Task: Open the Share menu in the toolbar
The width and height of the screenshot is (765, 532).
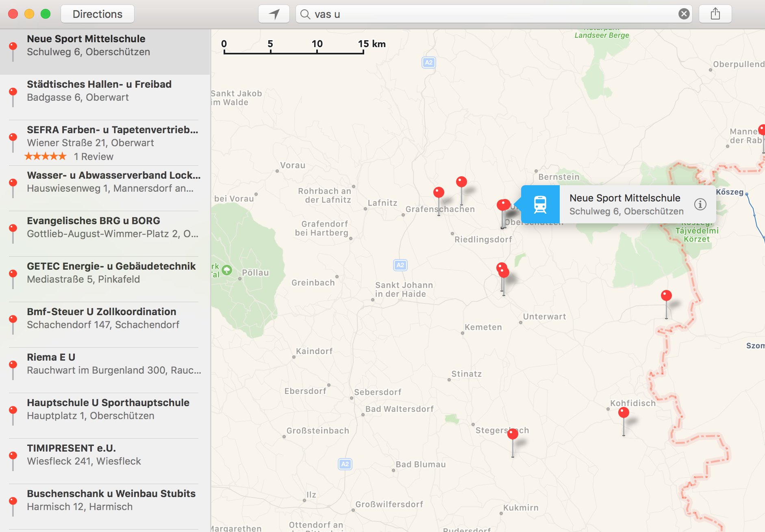Action: [715, 14]
